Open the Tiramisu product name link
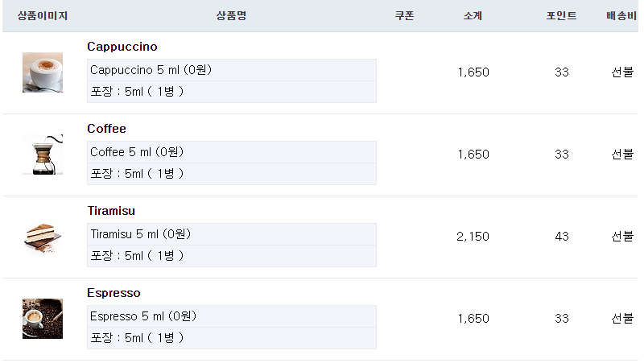The height and width of the screenshot is (363, 644). [111, 211]
